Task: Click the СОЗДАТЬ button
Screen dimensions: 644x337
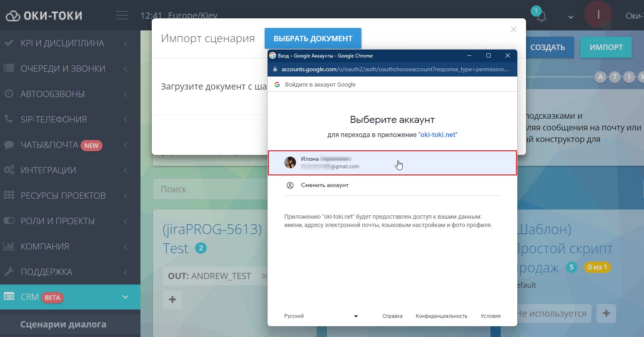Action: click(x=547, y=47)
